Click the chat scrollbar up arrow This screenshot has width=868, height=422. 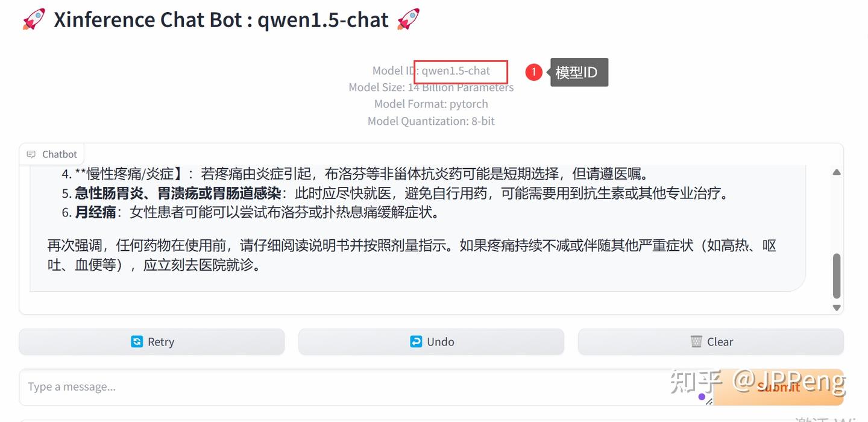pyautogui.click(x=837, y=172)
